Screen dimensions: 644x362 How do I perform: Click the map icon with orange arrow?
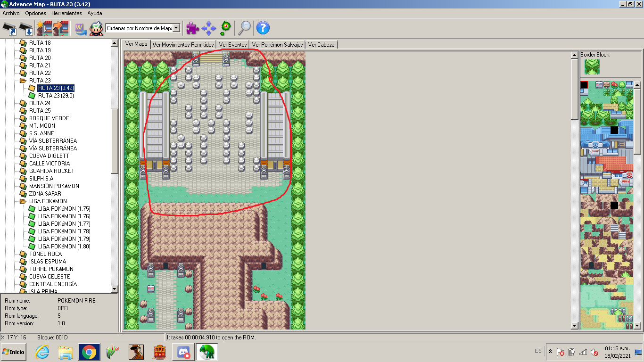(61, 28)
